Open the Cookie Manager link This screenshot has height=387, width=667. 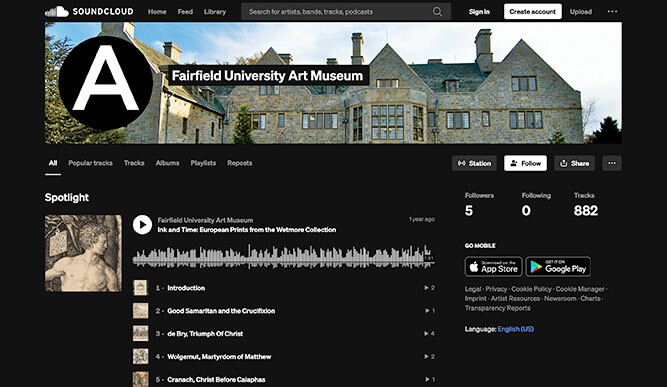tap(580, 289)
